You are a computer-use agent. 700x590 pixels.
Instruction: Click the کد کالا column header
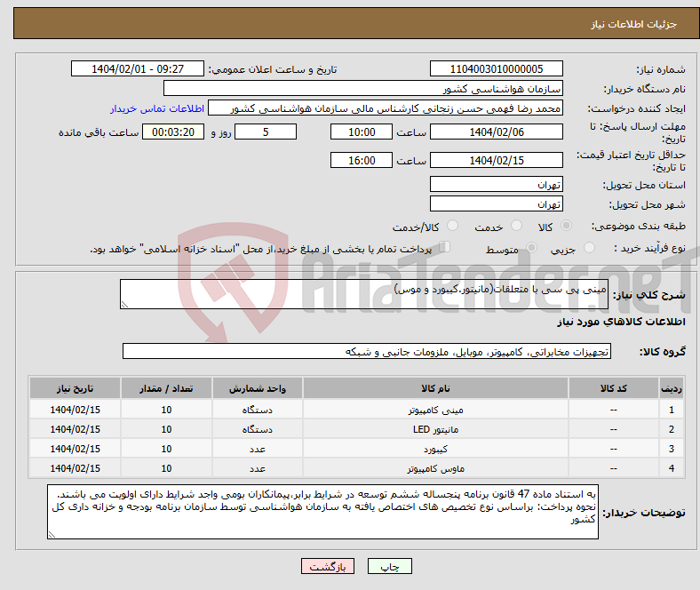(x=613, y=388)
